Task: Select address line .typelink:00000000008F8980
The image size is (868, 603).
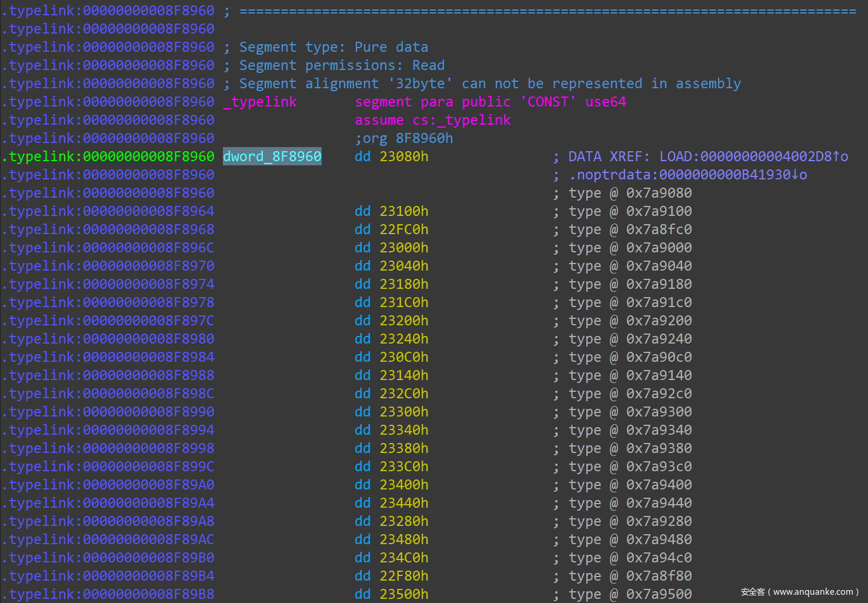Action: tap(109, 339)
